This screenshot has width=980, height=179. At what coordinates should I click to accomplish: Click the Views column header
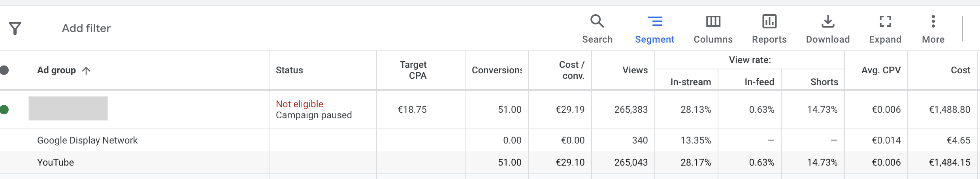click(635, 70)
